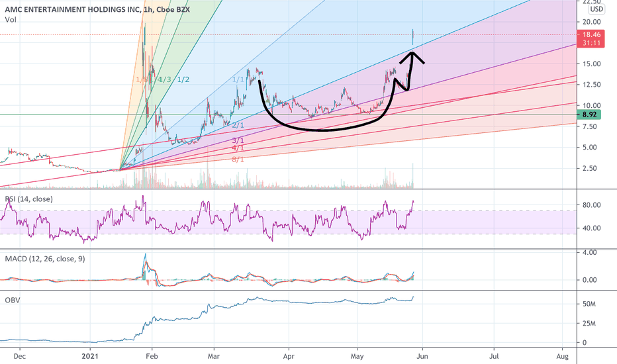The image size is (617, 364).
Task: Click the Apr label on the time axis
Action: coord(289,357)
